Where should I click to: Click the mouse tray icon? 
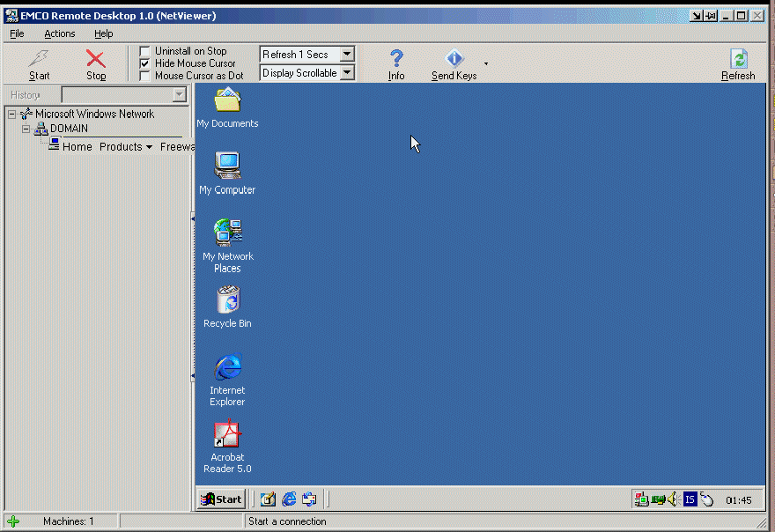point(707,500)
